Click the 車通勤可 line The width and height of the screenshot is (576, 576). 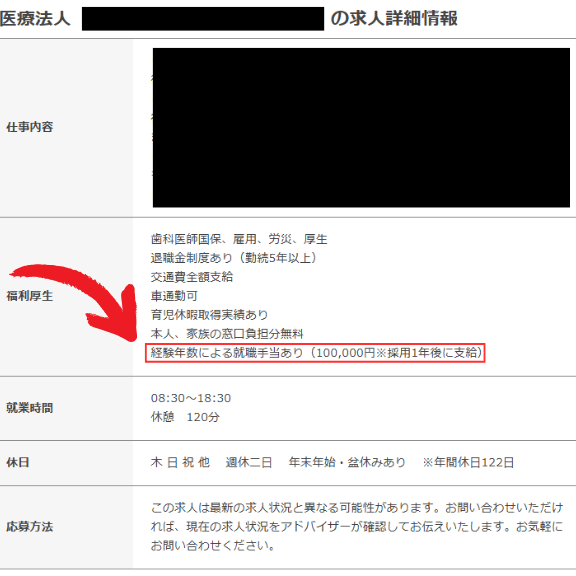174,296
